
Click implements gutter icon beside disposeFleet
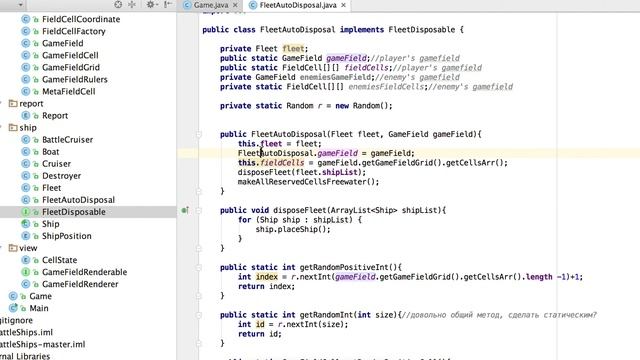pos(185,211)
